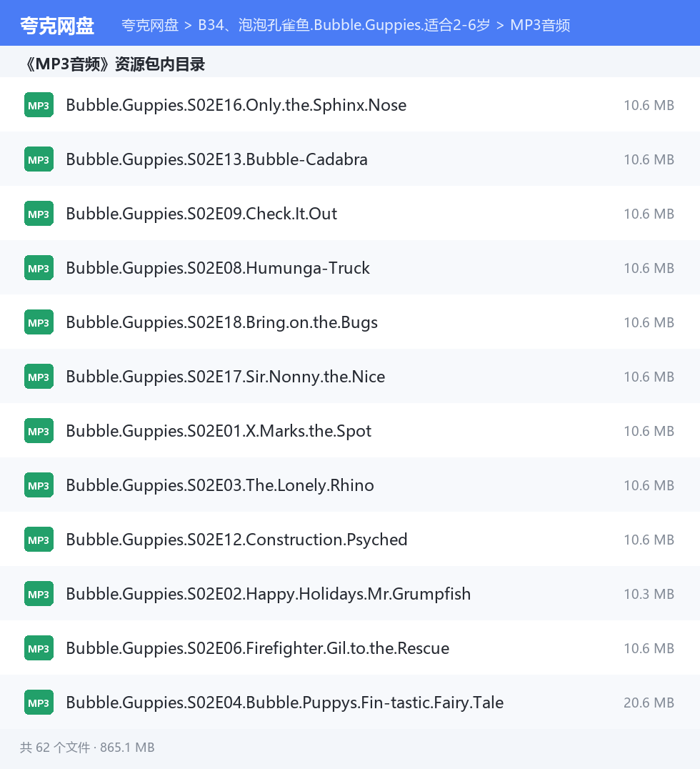
Task: Click the MP3音频 breadcrumb item
Action: (x=540, y=25)
